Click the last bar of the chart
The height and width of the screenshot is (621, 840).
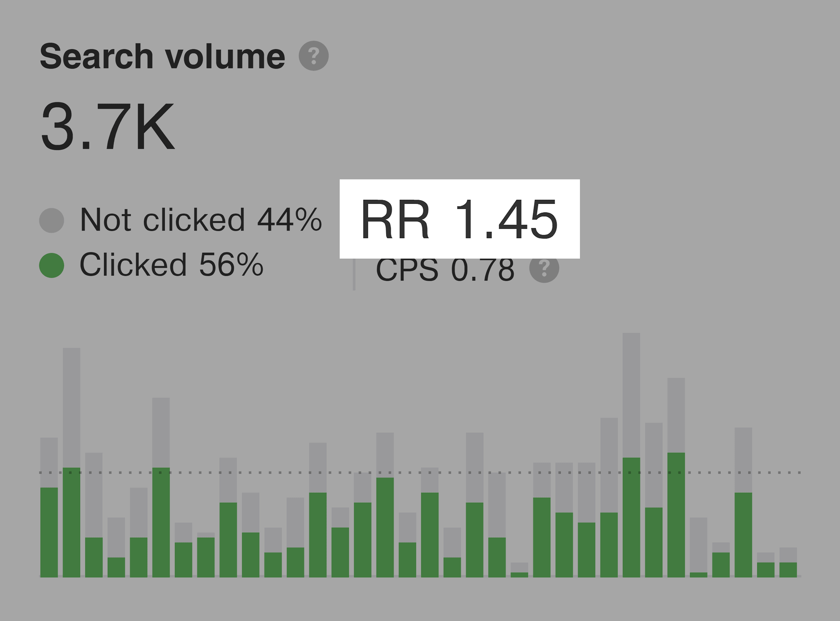788,562
